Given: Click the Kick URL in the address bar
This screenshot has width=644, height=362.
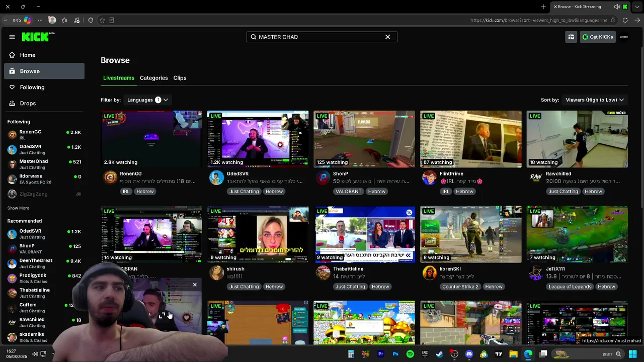Looking at the screenshot, I should (x=538, y=20).
